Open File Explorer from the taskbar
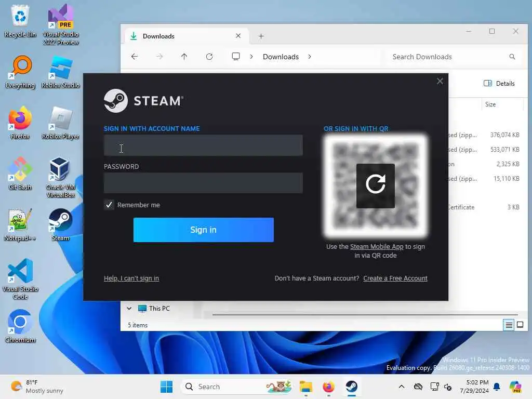This screenshot has width=532, height=399. point(305,387)
